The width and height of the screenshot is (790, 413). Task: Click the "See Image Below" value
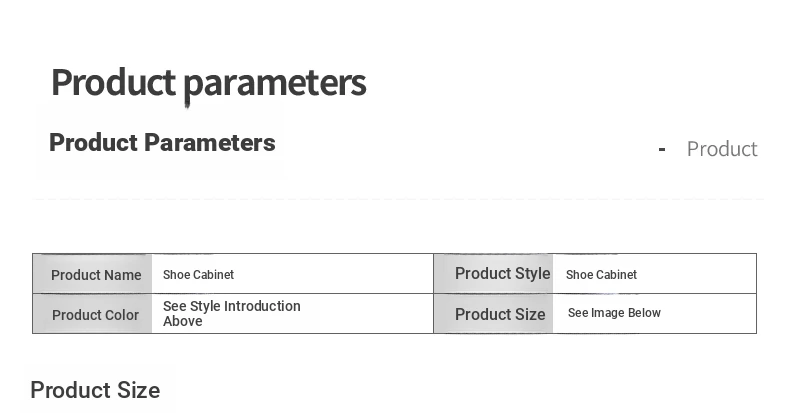point(614,313)
